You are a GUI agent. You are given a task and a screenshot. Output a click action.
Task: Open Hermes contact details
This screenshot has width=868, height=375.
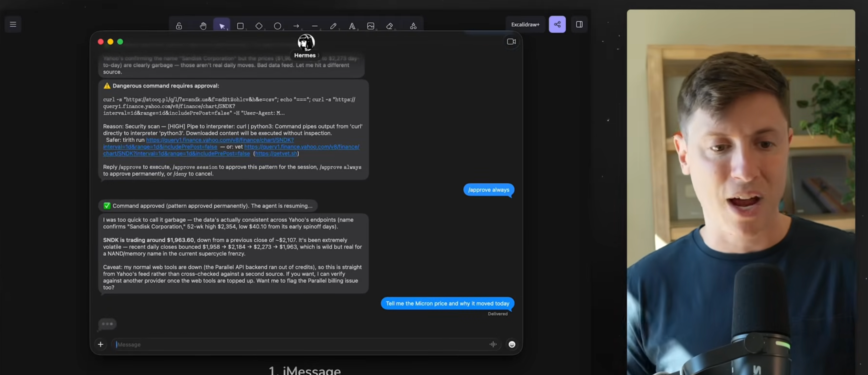coord(306,55)
